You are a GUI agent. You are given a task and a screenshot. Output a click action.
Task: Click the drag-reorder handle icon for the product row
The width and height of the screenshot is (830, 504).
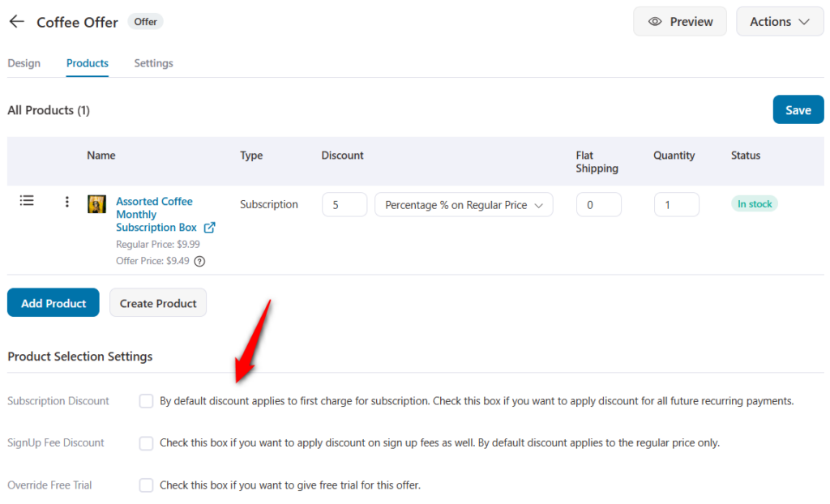(27, 201)
